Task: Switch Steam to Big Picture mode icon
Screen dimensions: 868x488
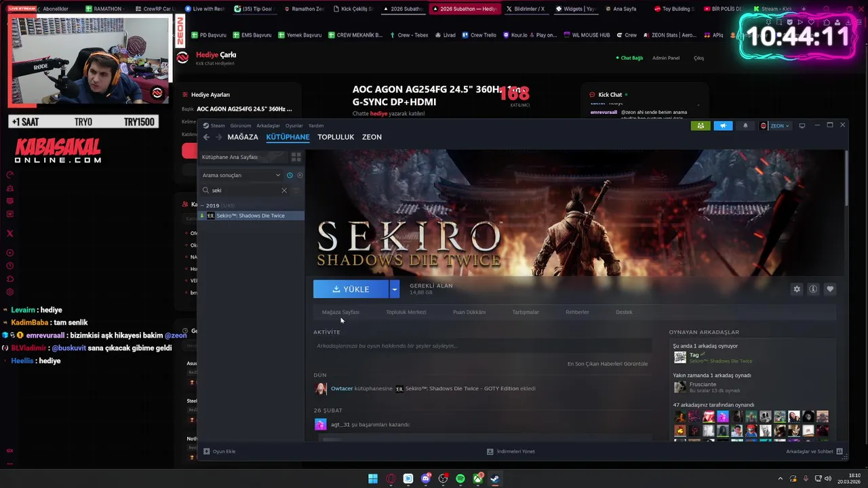Action: (x=802, y=125)
